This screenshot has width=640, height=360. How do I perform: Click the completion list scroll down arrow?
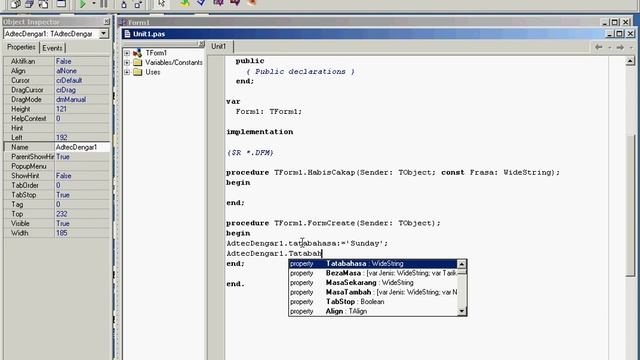(462, 311)
